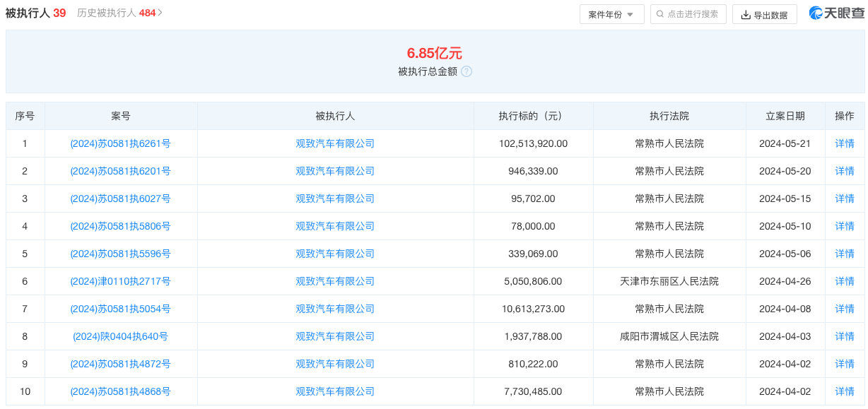Image resolution: width=868 pixels, height=409 pixels.
Task: Click the amount 95,702.00
Action: coord(533,198)
